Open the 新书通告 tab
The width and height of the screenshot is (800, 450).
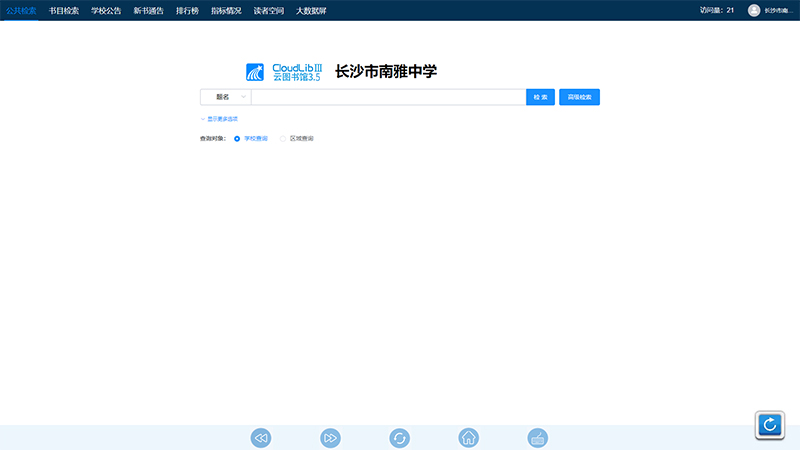point(148,10)
